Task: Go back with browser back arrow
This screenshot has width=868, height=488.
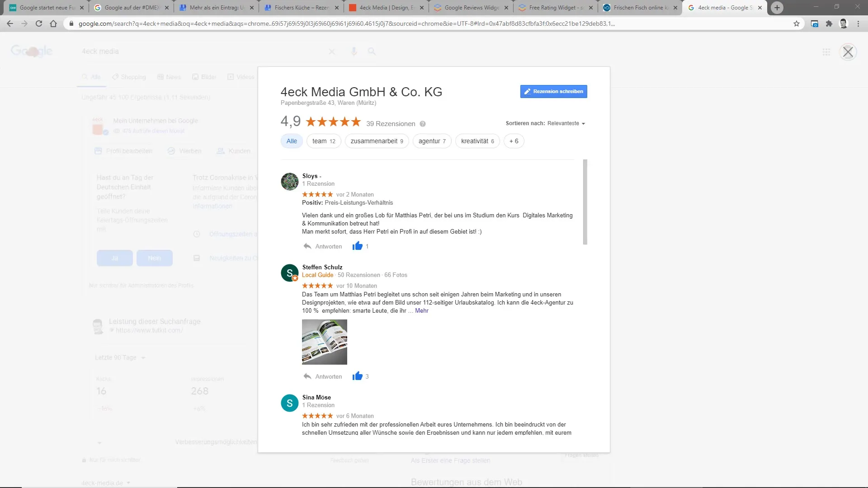Action: click(10, 23)
